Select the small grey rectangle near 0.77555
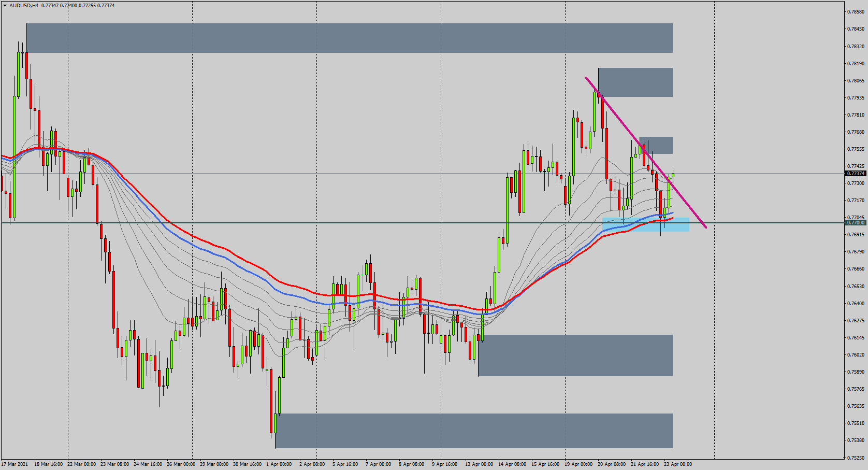Viewport: 868px width, 470px height. [656, 146]
